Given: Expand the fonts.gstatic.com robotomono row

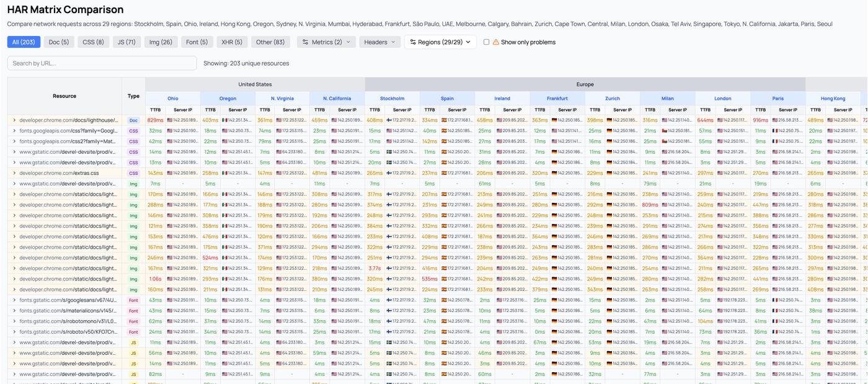Looking at the screenshot, I should [14, 321].
